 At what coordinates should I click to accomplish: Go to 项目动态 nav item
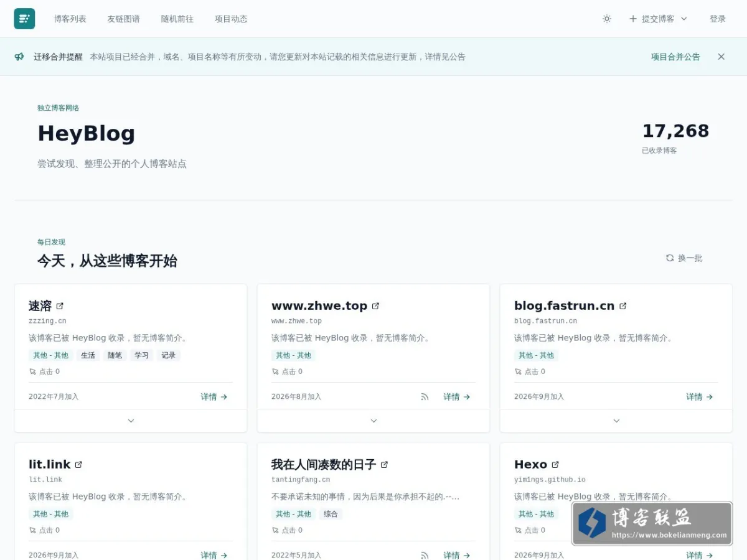231,19
